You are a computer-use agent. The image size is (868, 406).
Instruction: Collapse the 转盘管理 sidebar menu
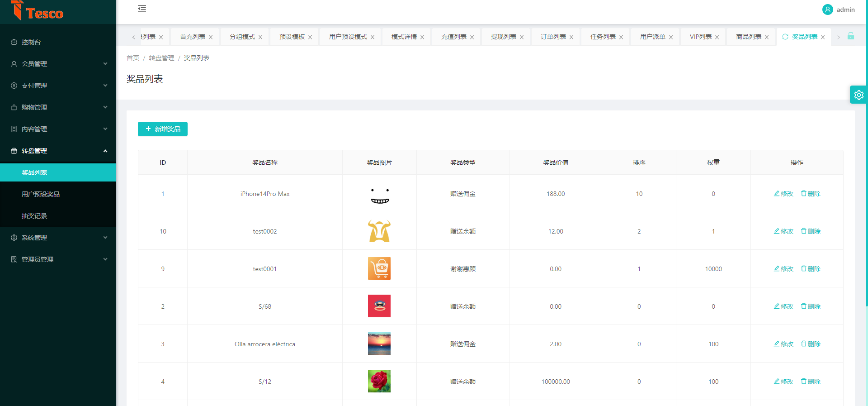pyautogui.click(x=58, y=151)
